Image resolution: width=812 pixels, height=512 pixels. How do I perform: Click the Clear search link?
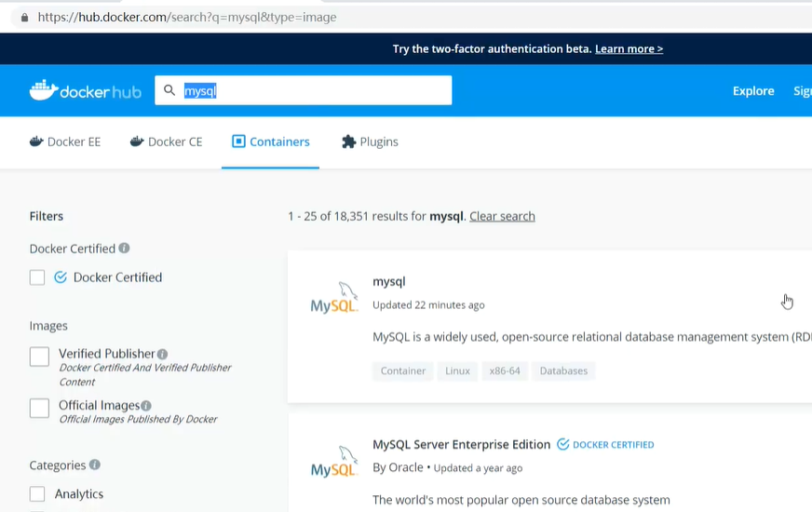tap(502, 216)
